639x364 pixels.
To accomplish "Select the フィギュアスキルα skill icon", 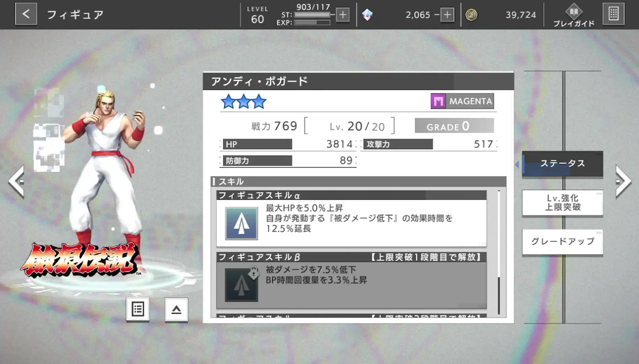I will [x=242, y=223].
